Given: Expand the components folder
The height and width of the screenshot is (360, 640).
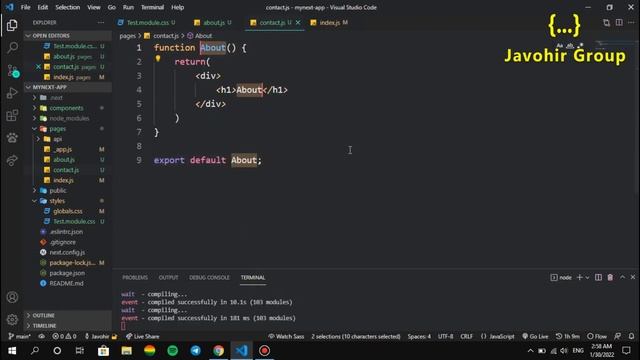Looking at the screenshot, I should 66,108.
